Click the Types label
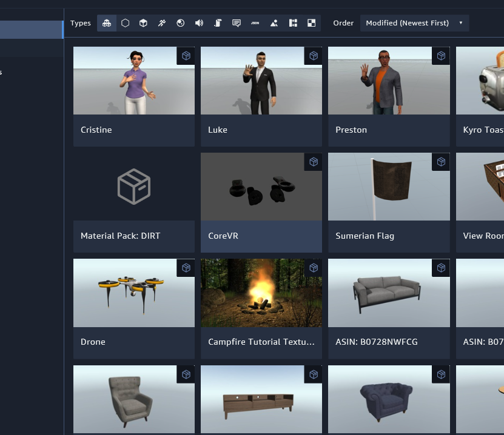This screenshot has height=435, width=504. (80, 23)
